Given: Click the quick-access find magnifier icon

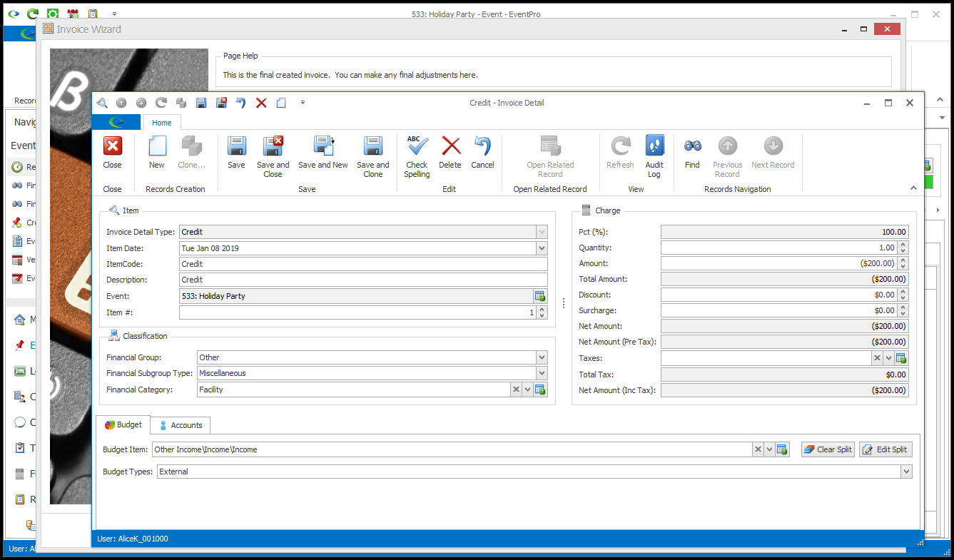Looking at the screenshot, I should (x=101, y=103).
